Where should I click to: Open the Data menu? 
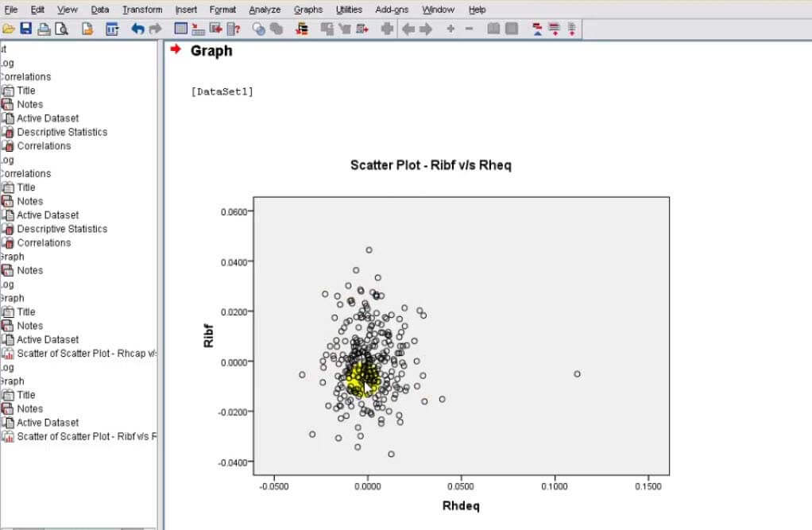(100, 10)
